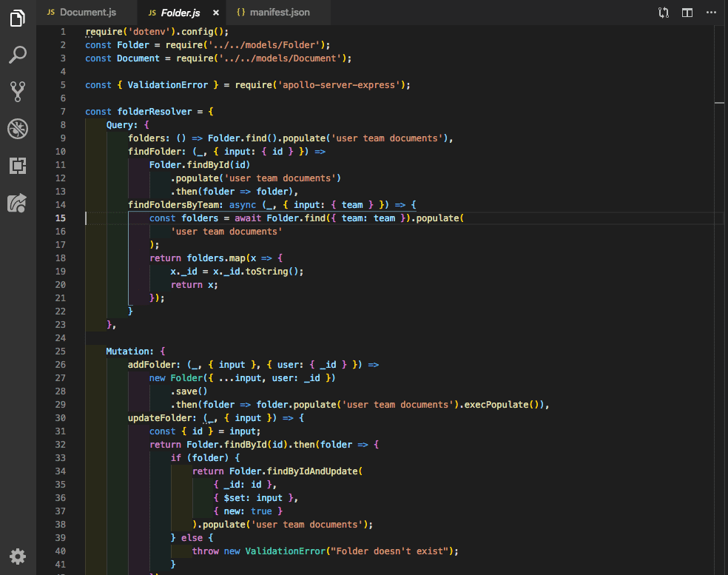Switch to the Document.js tab
The height and width of the screenshot is (575, 728).
81,13
